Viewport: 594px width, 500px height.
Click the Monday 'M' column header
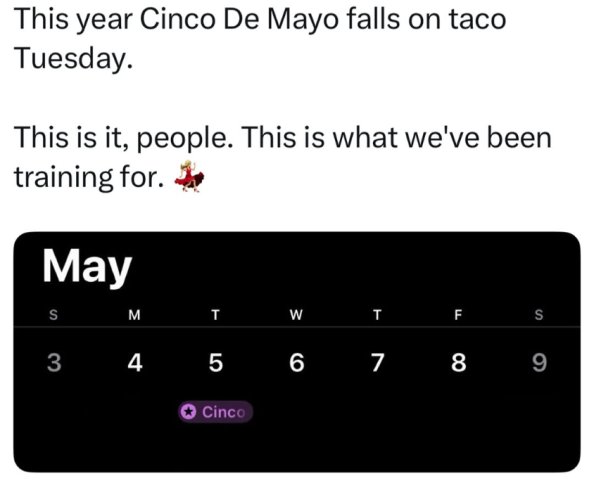tap(134, 315)
